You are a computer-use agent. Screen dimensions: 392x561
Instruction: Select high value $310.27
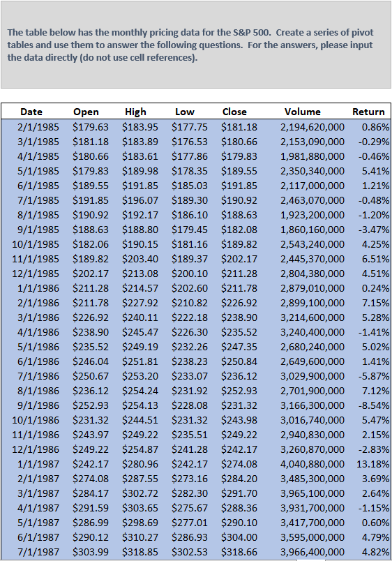(140, 538)
